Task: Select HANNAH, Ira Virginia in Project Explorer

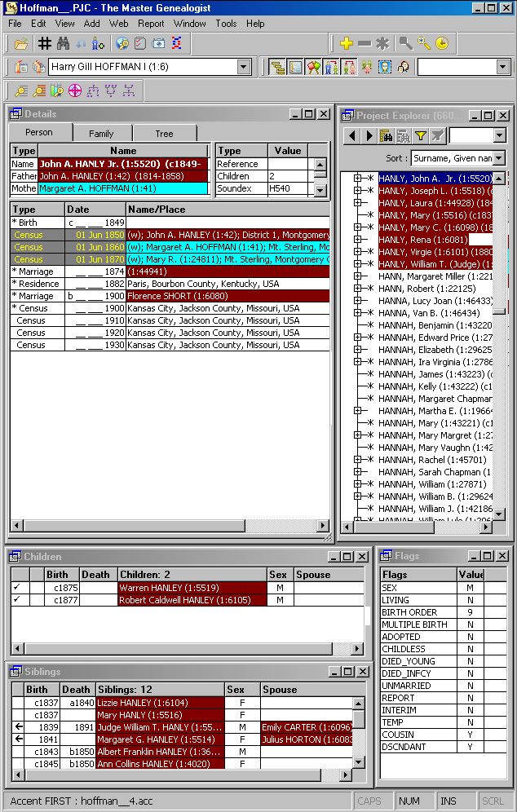Action: pyautogui.click(x=434, y=362)
